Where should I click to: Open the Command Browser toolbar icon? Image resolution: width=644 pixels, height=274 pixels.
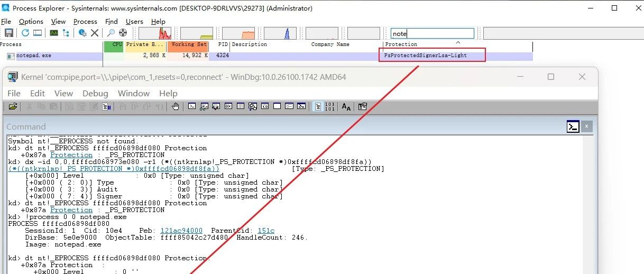[301, 106]
